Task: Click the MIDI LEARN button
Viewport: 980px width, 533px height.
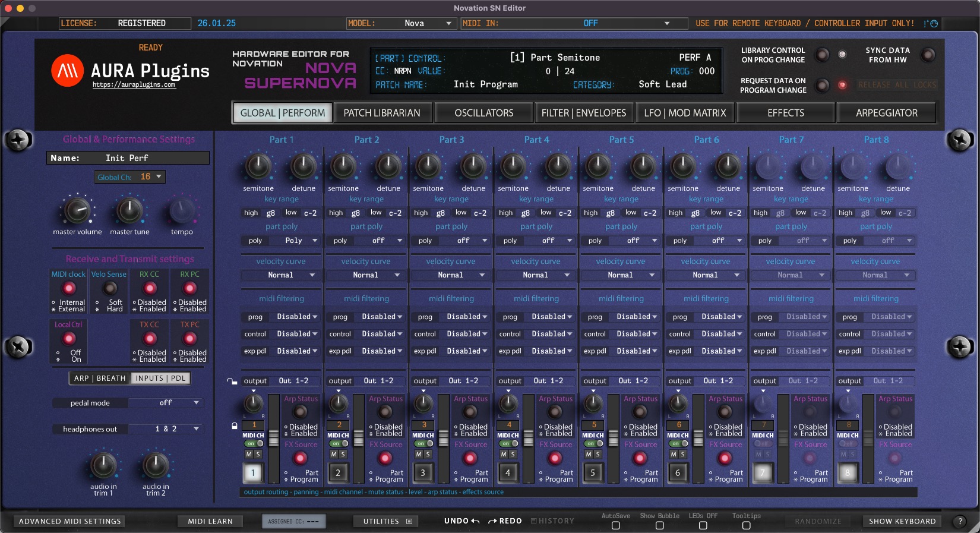Action: click(210, 521)
